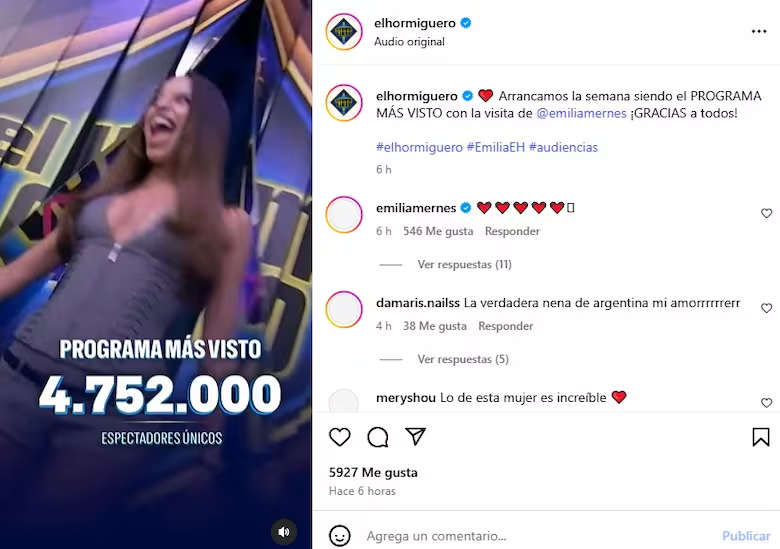The image size is (780, 549).
Task: Open @emiliamernes mention link
Action: (x=581, y=113)
